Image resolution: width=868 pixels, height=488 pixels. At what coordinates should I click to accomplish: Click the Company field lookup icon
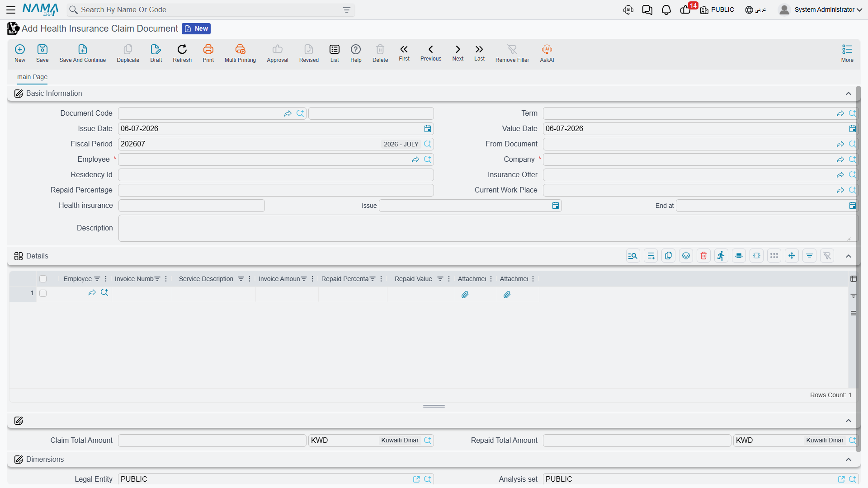tap(853, 159)
